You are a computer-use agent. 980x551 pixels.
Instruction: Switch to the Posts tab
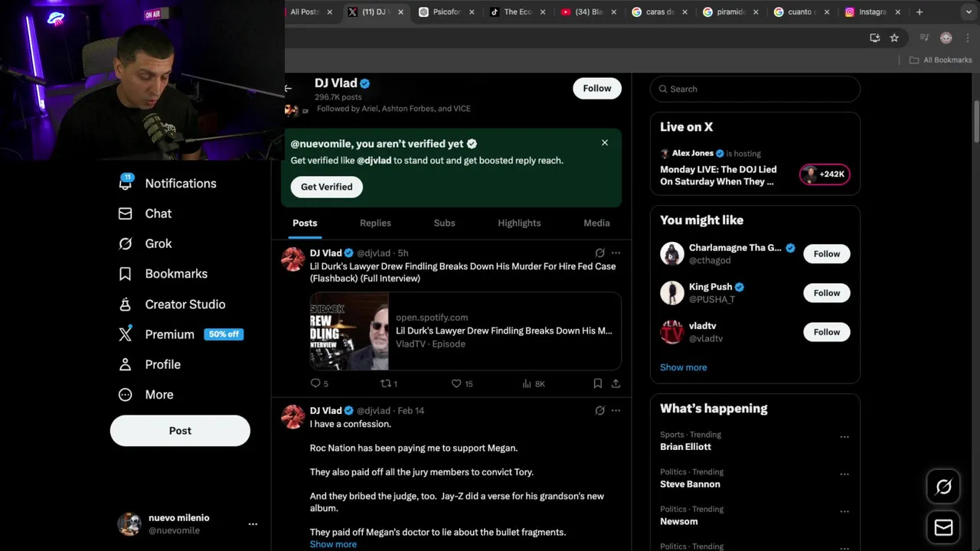tap(305, 223)
